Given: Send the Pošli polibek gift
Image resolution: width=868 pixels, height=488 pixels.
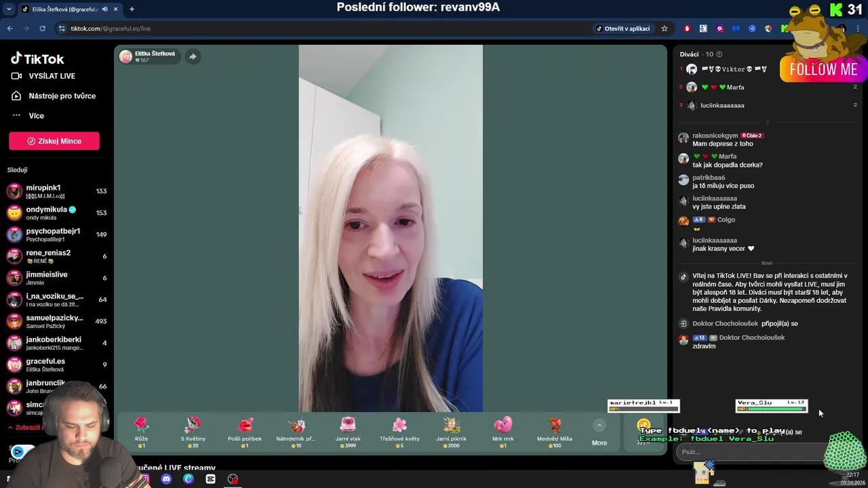Looking at the screenshot, I should (x=245, y=432).
